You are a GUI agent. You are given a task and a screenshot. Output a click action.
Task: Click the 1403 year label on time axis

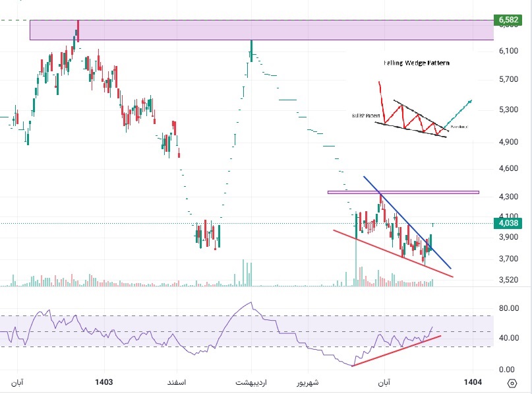[104, 382]
